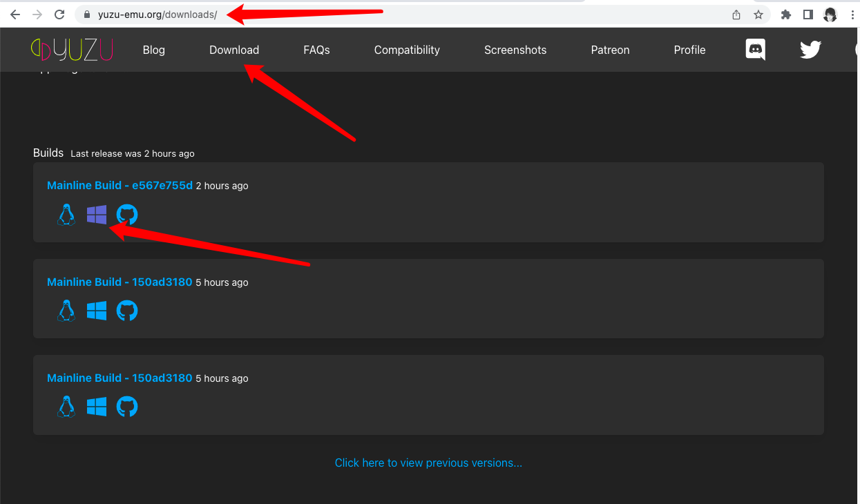Click here to view previous versions link
860x504 pixels.
(x=428, y=463)
